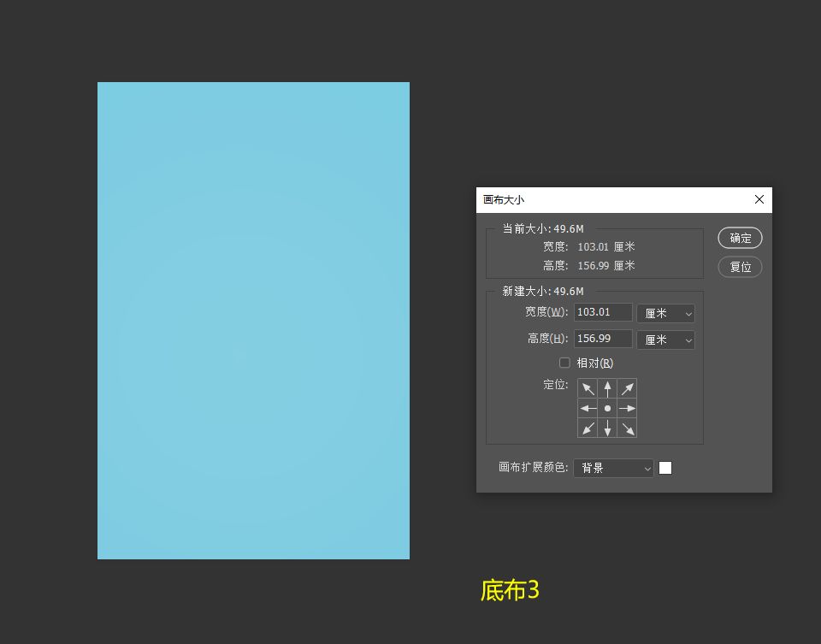Close the 画布大小 dialog
821x644 pixels.
(759, 199)
